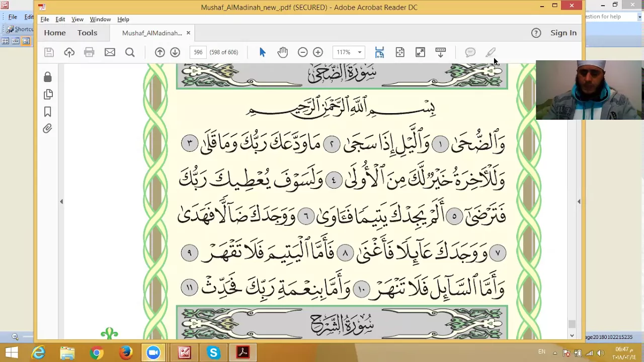644x362 pixels.
Task: Open the Edit menu in Acrobat
Action: pyautogui.click(x=60, y=19)
